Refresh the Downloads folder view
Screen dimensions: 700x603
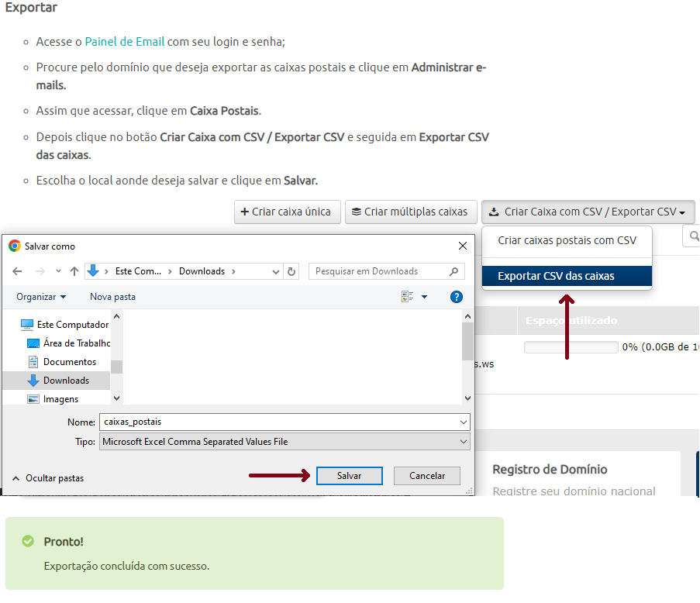pos(291,271)
